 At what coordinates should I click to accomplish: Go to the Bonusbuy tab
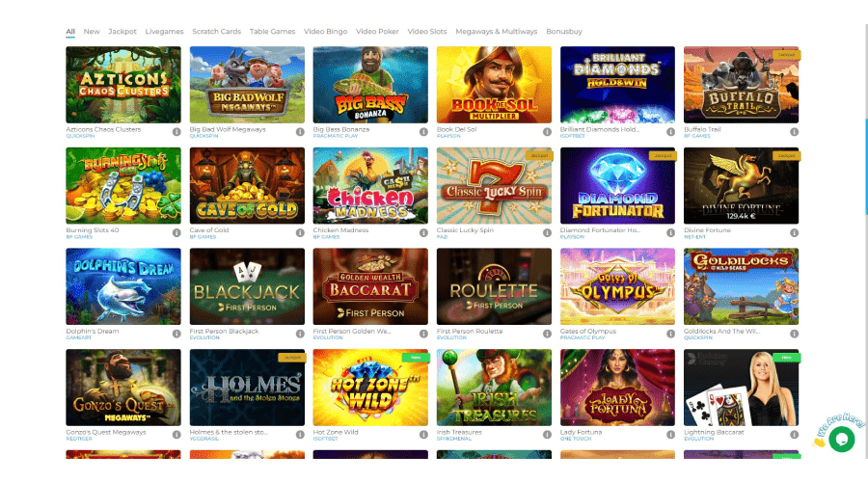pyautogui.click(x=564, y=32)
